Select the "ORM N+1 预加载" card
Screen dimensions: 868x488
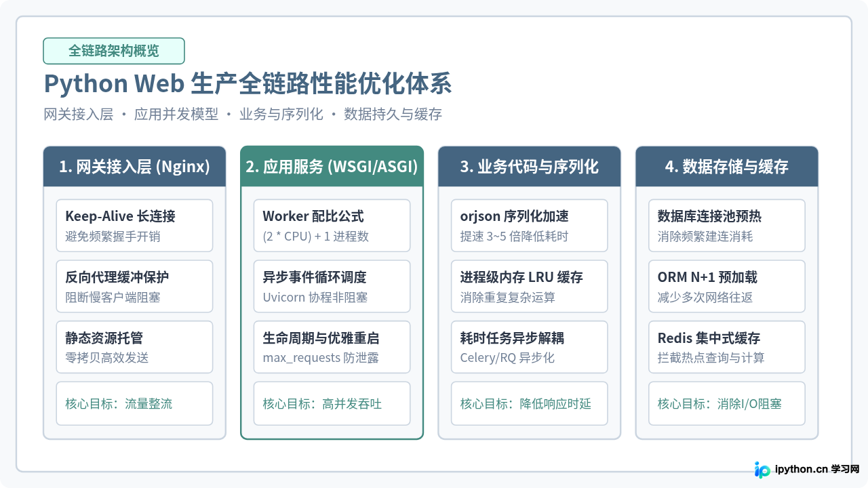(727, 286)
